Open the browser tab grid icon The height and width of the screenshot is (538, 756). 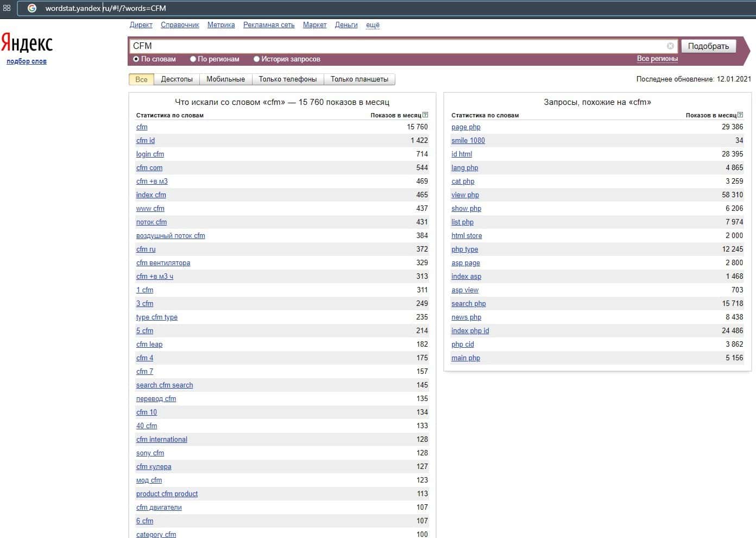point(7,8)
